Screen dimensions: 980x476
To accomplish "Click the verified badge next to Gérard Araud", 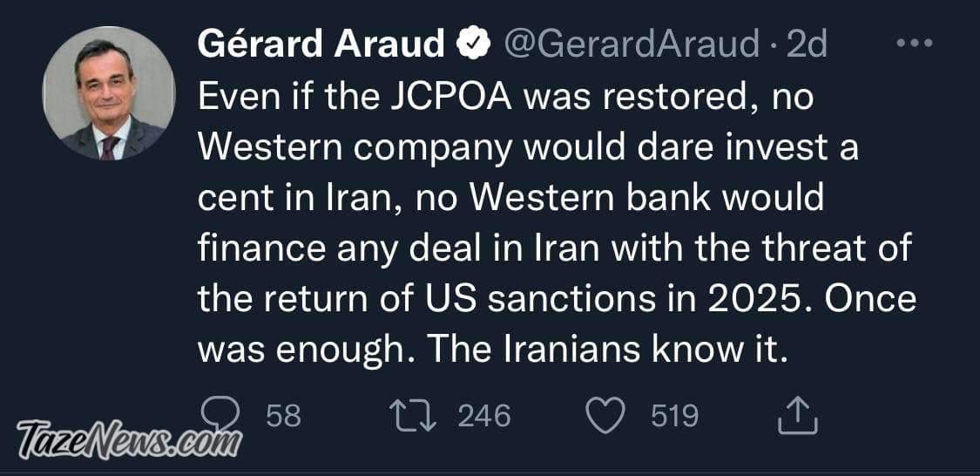I will [473, 44].
